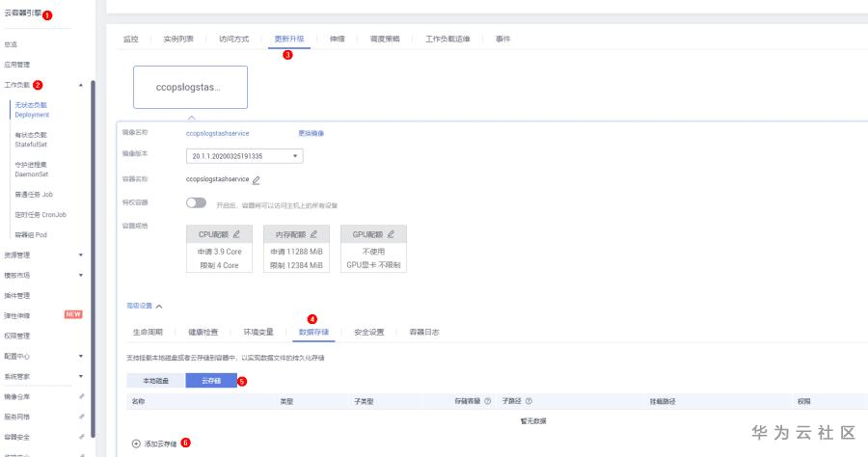The width and height of the screenshot is (868, 457).
Task: Edit GPU配额 with its pencil icon
Action: (391, 234)
